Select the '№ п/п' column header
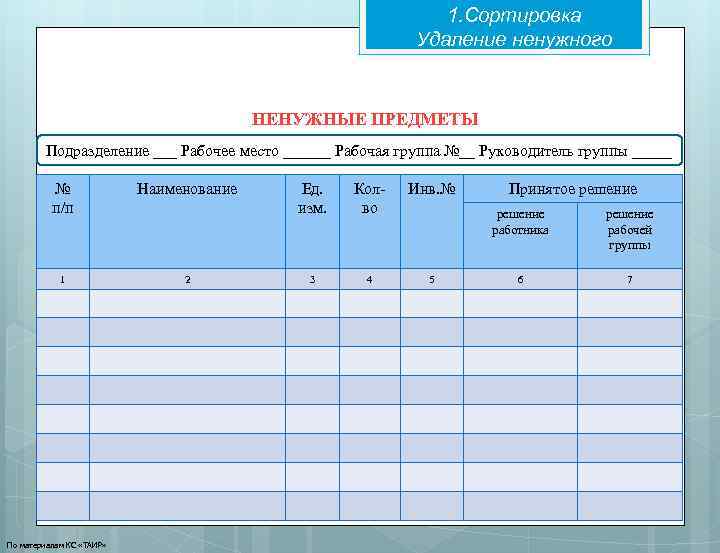Viewport: 720px width, 553px height. [x=63, y=221]
